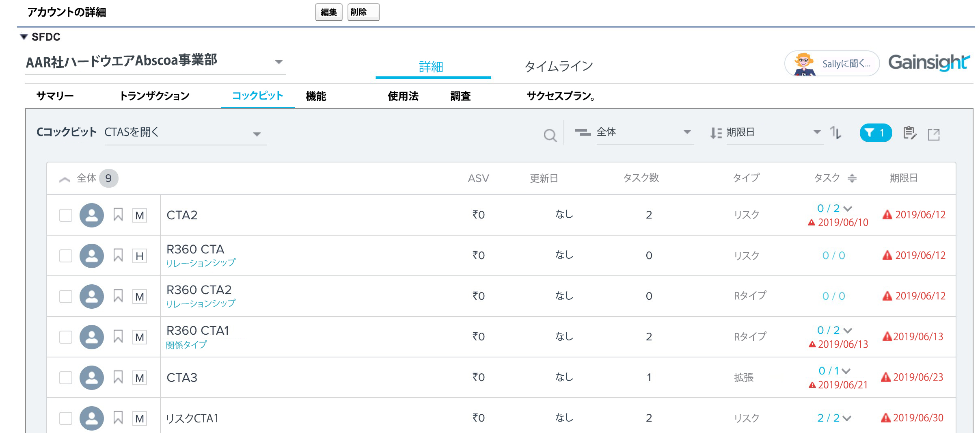The image size is (980, 433).
Task: Flag リスクCTA1 with the bookmark icon
Action: [x=118, y=418]
